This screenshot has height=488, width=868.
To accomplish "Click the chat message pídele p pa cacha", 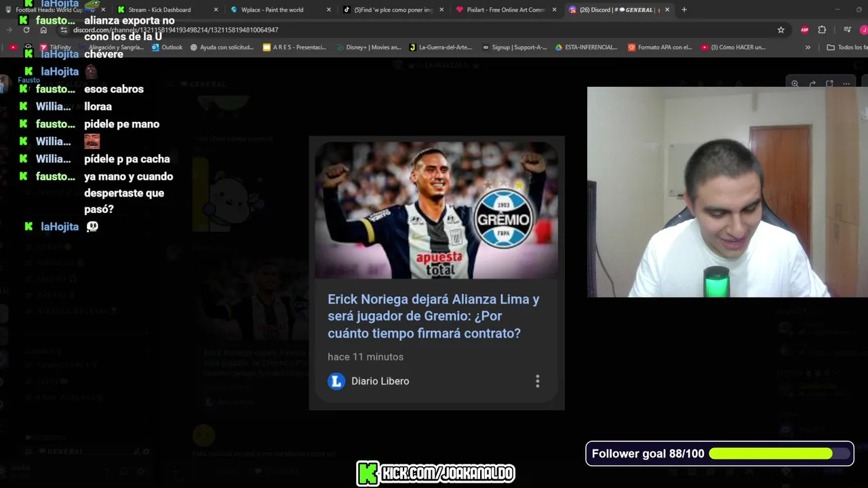I will point(127,159).
